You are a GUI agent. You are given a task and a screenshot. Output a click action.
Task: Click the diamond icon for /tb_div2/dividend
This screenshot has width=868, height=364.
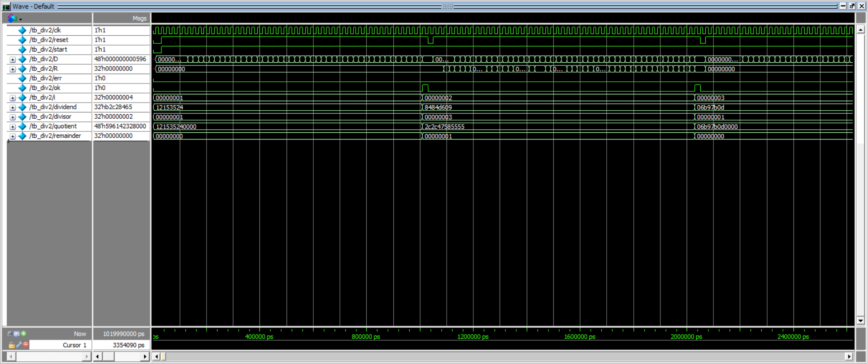(22, 107)
